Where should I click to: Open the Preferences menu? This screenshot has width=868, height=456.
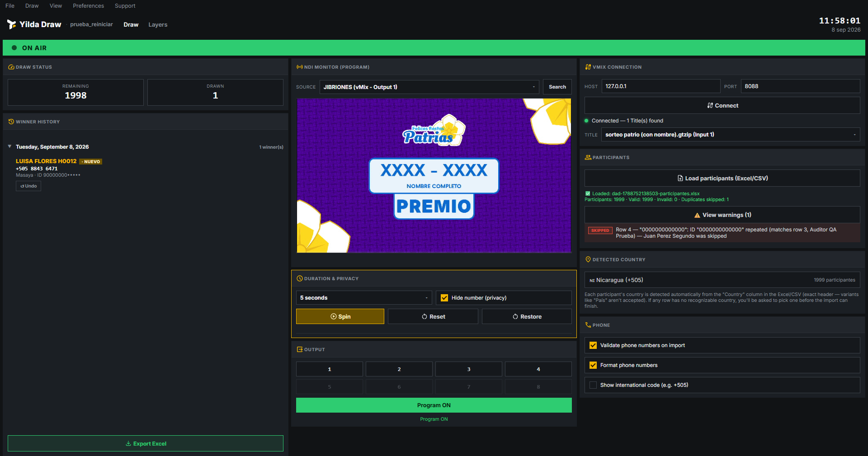(88, 6)
